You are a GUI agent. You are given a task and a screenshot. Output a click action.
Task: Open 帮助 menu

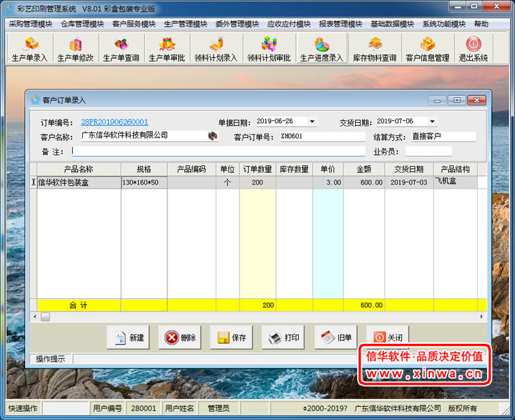tap(481, 24)
